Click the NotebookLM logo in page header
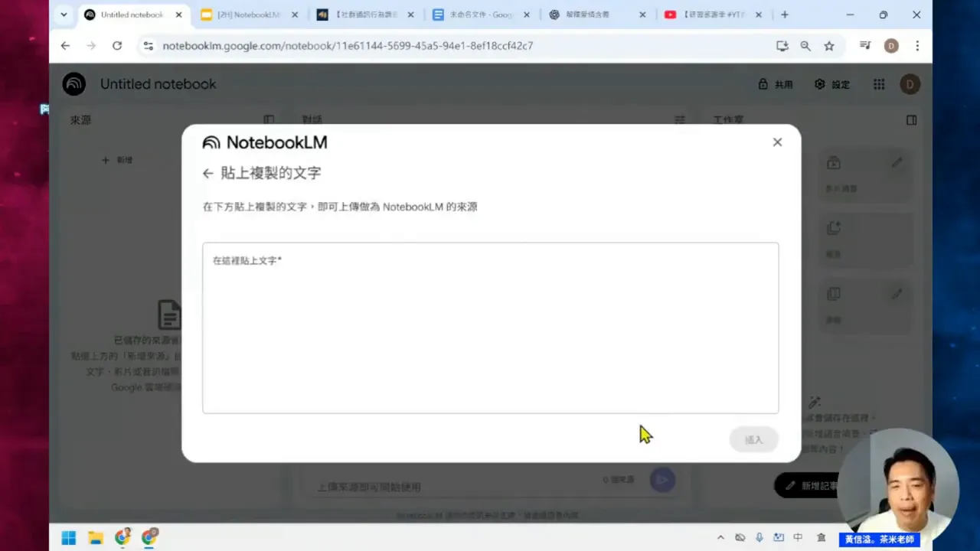The width and height of the screenshot is (980, 551). (x=74, y=84)
